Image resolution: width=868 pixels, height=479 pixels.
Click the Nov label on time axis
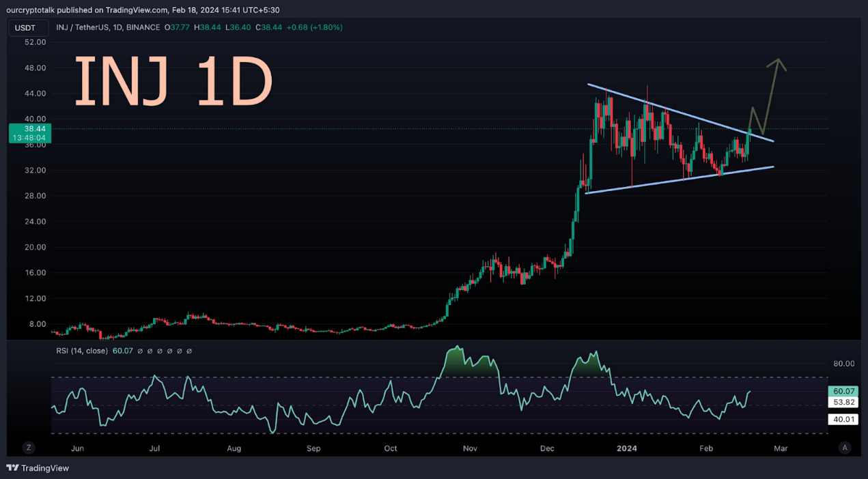coord(470,448)
